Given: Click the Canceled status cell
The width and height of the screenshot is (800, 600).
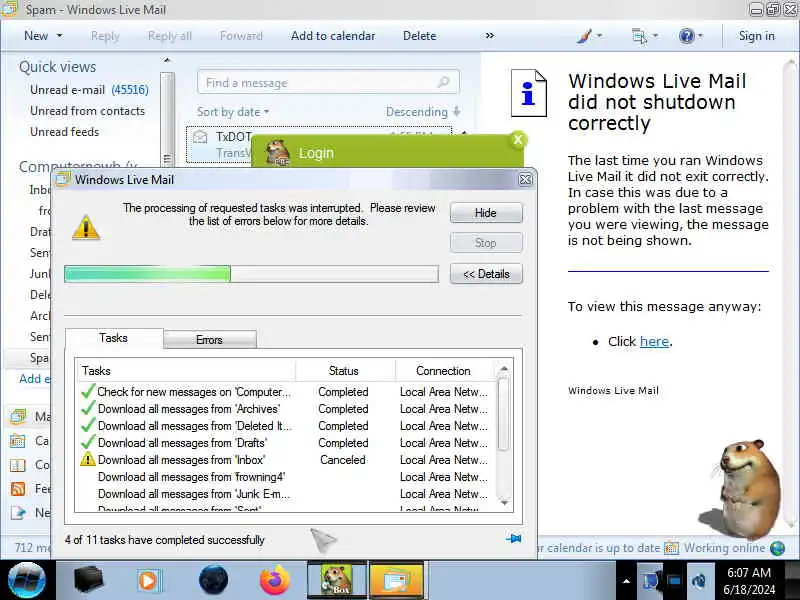Looking at the screenshot, I should point(343,460).
